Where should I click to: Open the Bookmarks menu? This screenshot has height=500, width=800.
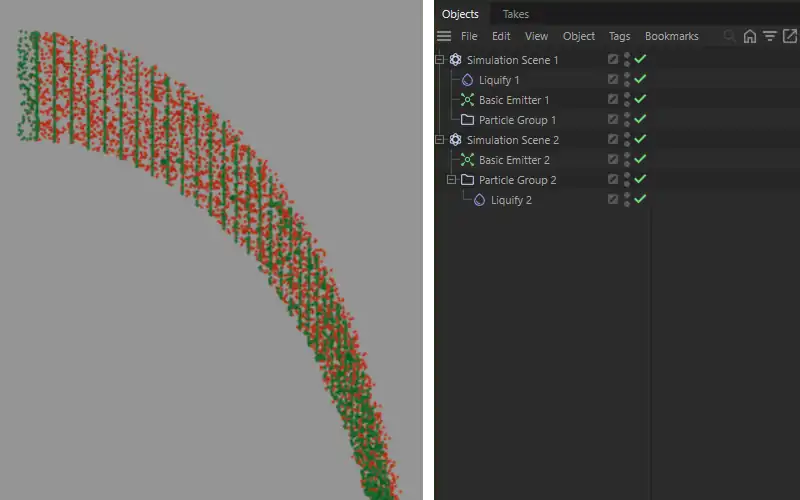[671, 36]
